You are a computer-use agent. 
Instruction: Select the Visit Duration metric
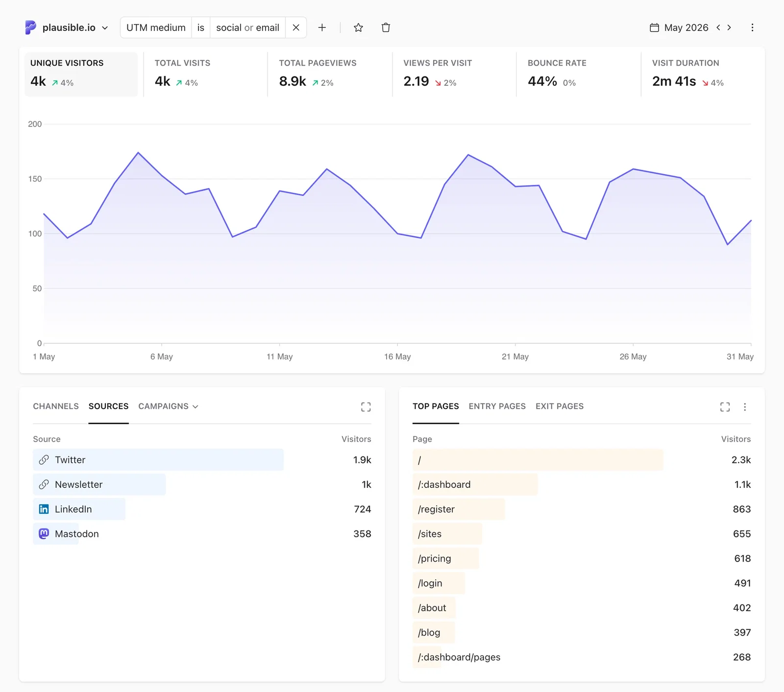703,74
